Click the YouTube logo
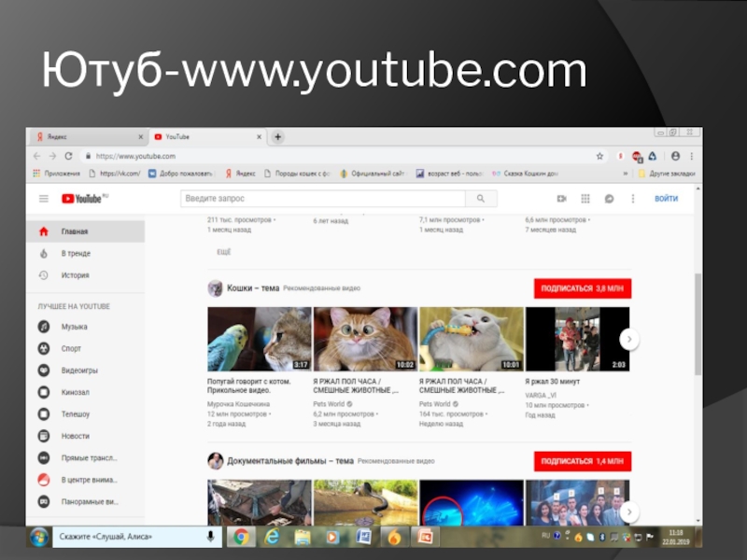Image resolution: width=747 pixels, height=560 pixels. point(84,199)
